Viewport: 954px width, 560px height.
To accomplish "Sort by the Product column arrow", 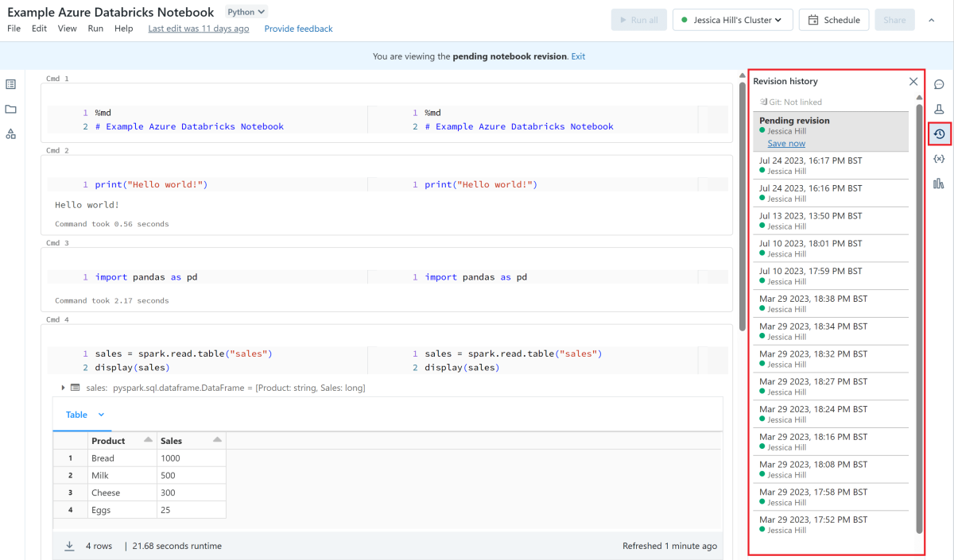I will coord(148,440).
